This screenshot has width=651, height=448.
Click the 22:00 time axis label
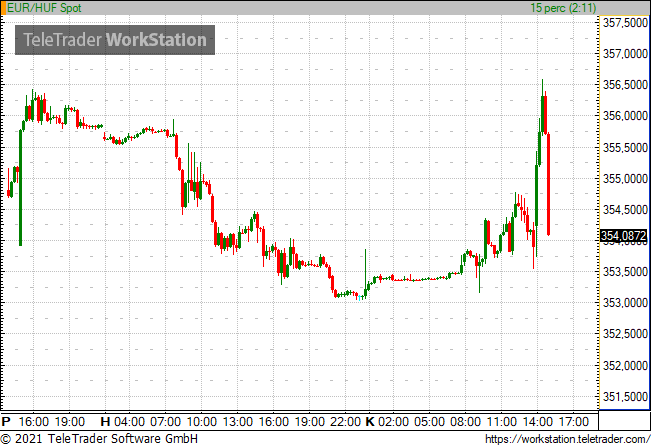point(345,422)
